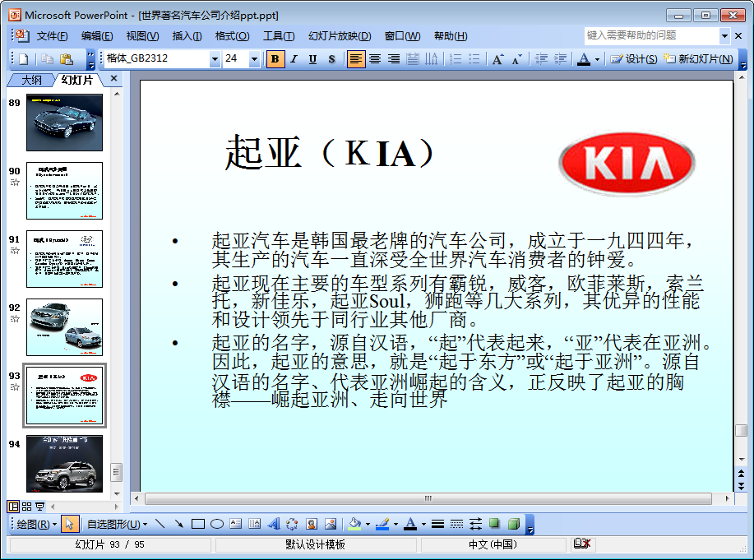Insert a diagram or organization chart

point(293,524)
